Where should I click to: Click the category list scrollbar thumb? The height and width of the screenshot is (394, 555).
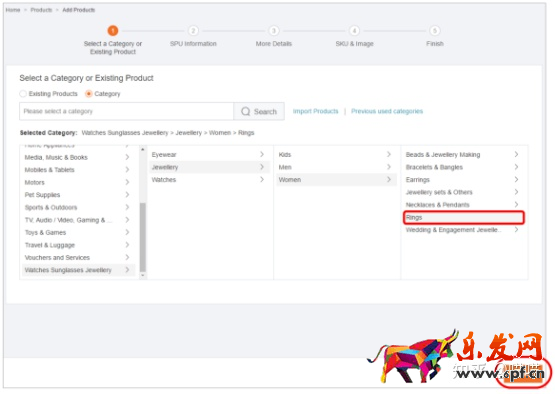143,236
